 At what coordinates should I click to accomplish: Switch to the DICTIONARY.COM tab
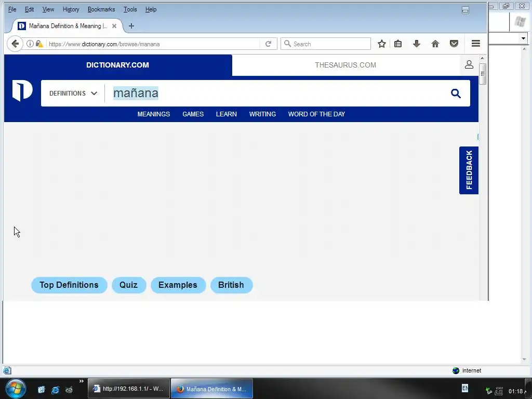click(118, 65)
